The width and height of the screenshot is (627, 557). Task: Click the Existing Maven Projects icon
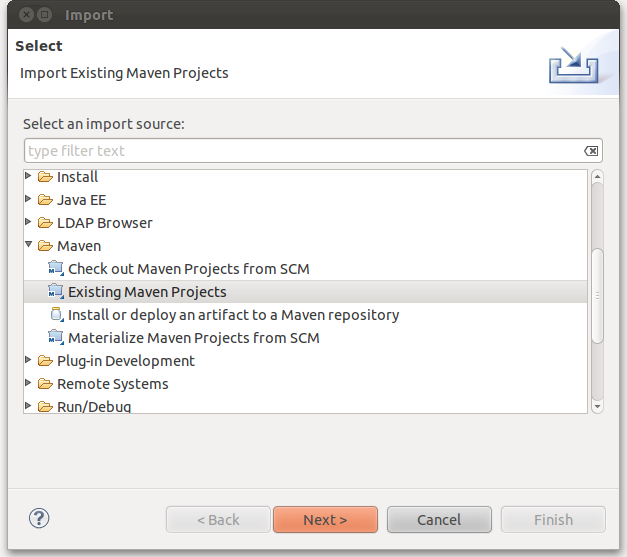[56, 292]
